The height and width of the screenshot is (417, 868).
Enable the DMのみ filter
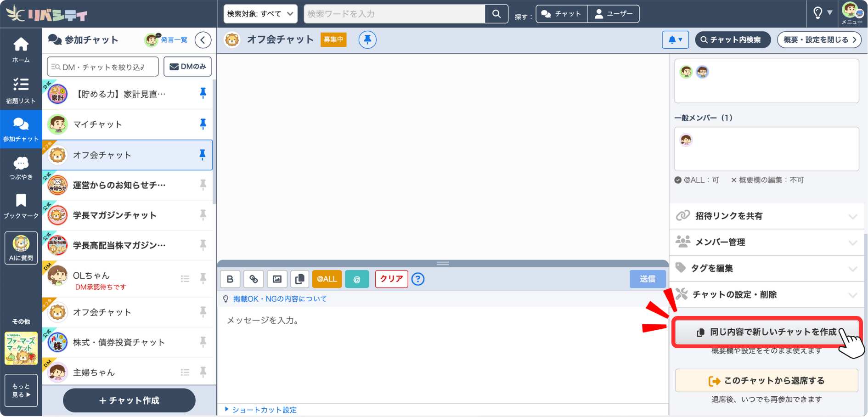point(187,66)
